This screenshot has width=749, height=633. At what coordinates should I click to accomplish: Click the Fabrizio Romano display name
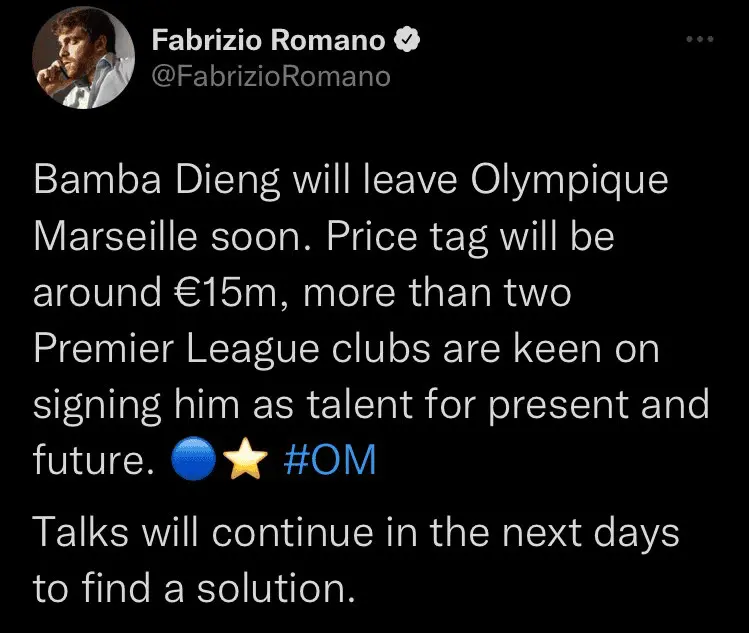270,41
